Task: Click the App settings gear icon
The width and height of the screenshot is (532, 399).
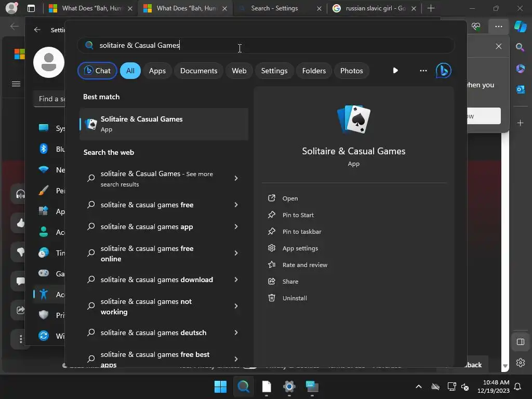Action: point(271,248)
